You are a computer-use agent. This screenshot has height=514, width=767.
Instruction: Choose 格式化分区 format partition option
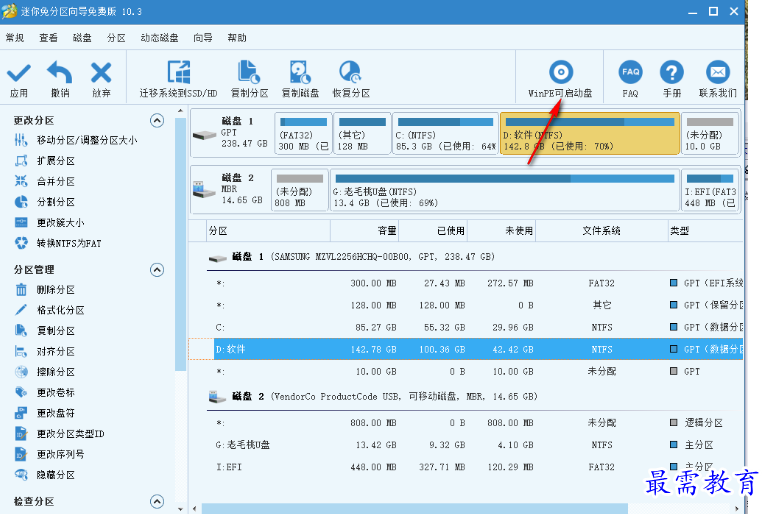(x=60, y=310)
